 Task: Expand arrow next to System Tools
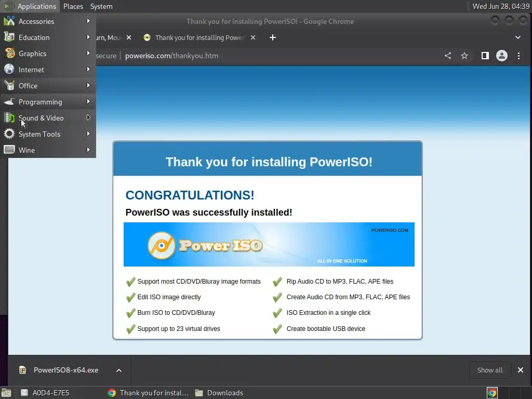(x=88, y=134)
